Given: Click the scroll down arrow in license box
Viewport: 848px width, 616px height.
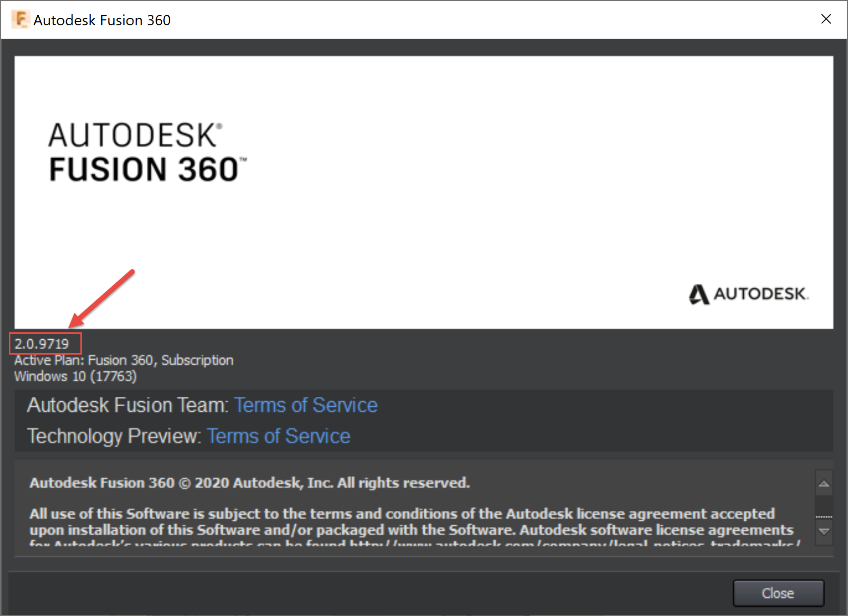Looking at the screenshot, I should coord(824,531).
